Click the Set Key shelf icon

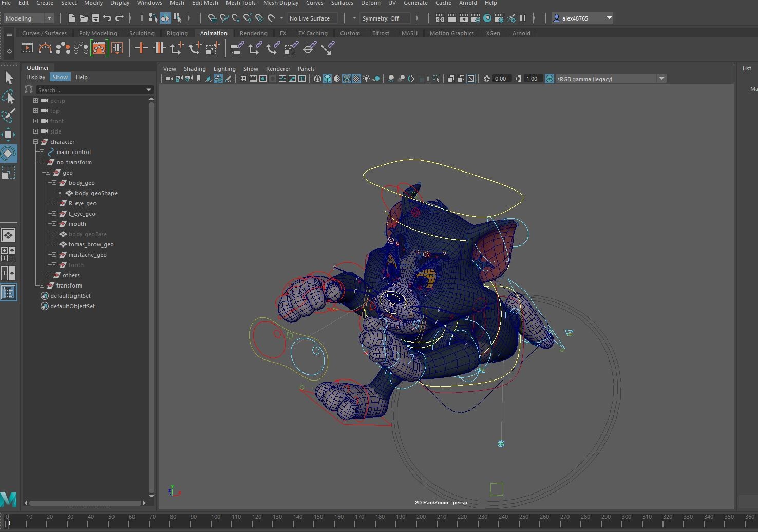coord(141,49)
